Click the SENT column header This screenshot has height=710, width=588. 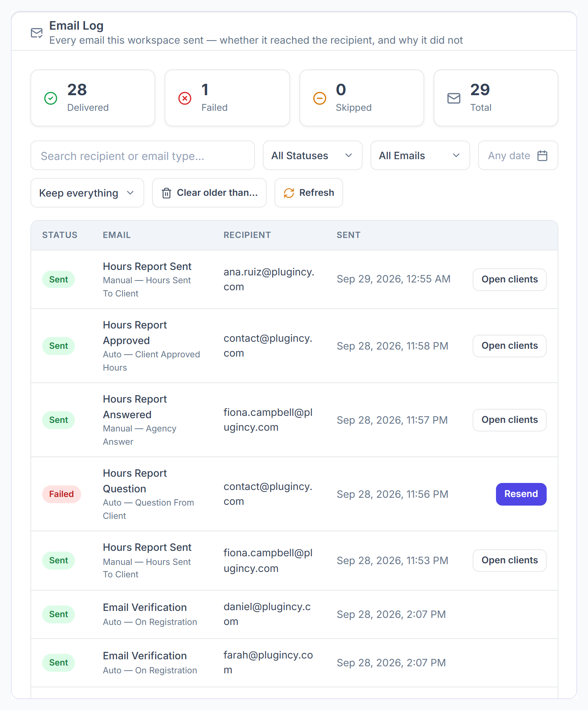click(349, 235)
